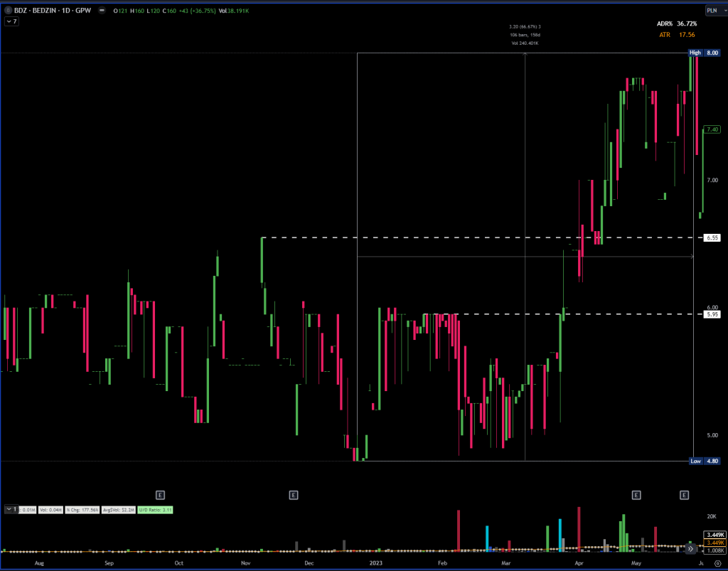The height and width of the screenshot is (571, 728).
Task: Click the earnings marker near late November
Action: [293, 494]
